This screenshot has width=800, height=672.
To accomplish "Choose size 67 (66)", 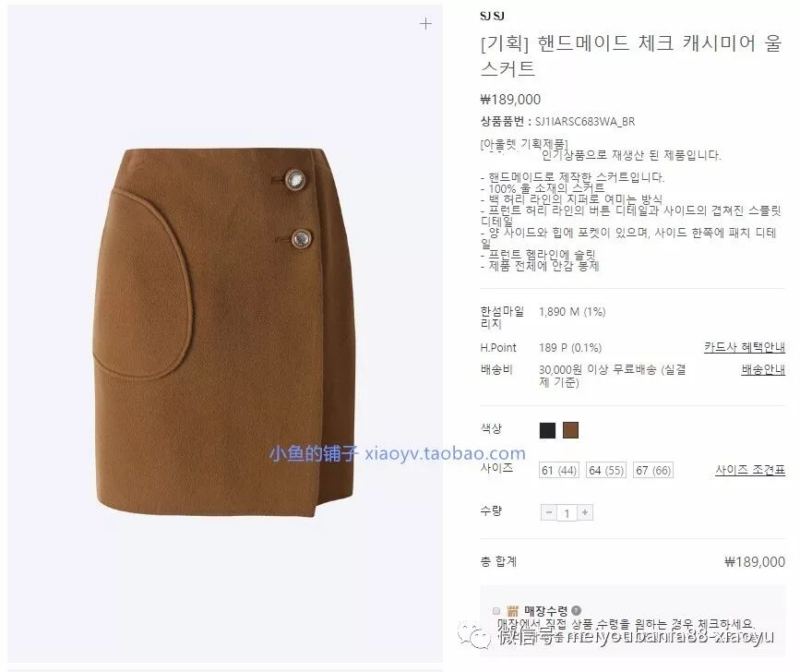I will 653,470.
